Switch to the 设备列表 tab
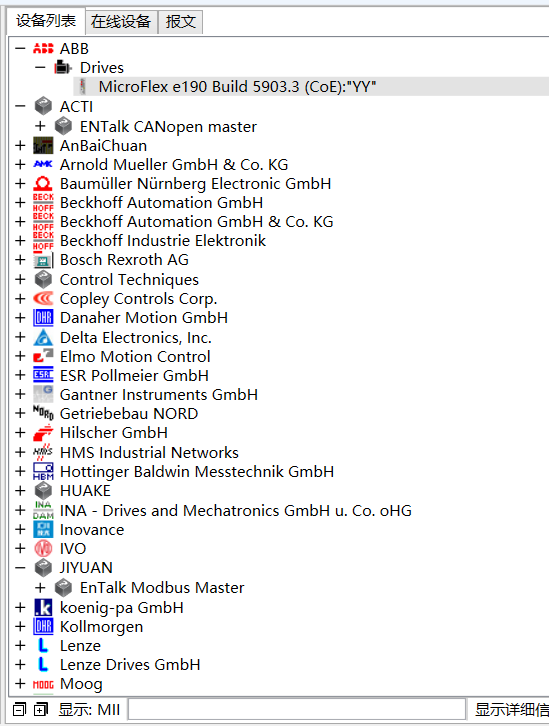 46,21
